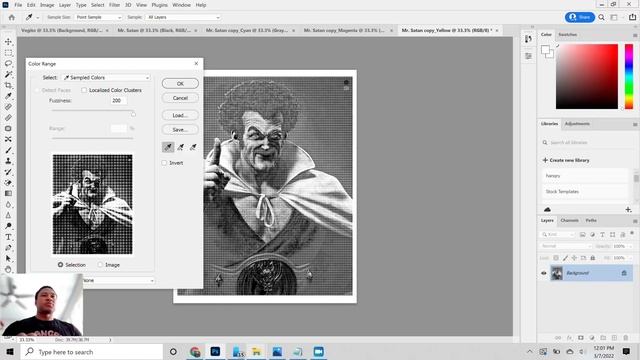Select the Eyedropper tool in the left toolbar
Screen dimensions: 640x360
[x=8, y=96]
